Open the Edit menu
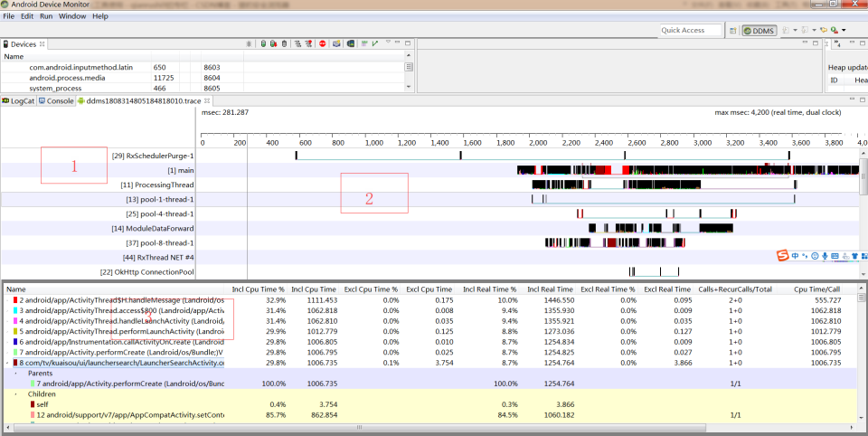 [x=27, y=16]
